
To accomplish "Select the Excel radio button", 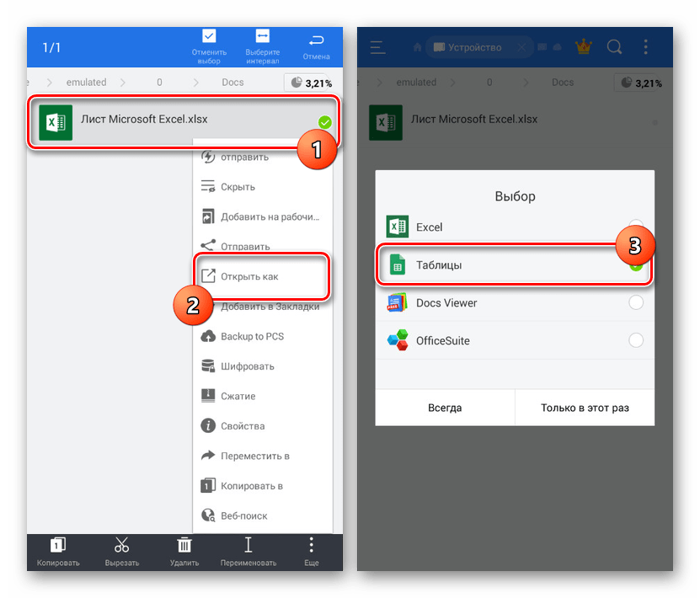I will tap(636, 227).
